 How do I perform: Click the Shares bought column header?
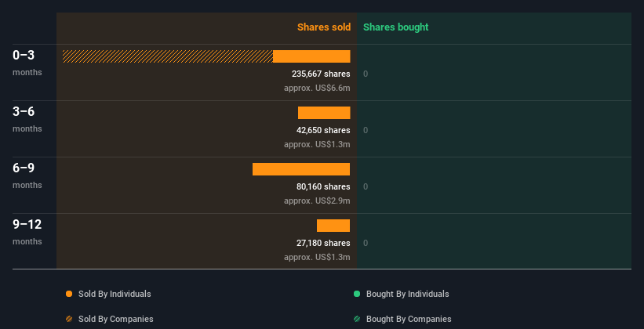pos(395,27)
